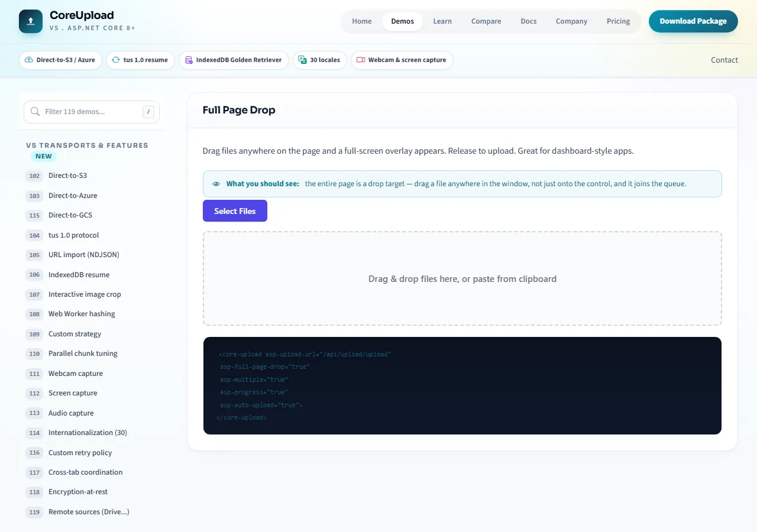Select the Custom retry policy demo
This screenshot has width=757, height=532.
click(92, 453)
